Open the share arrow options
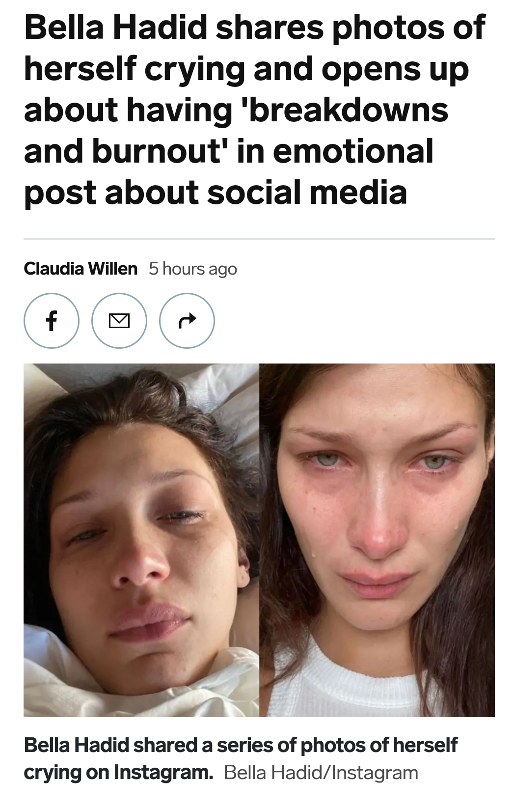The image size is (514, 812). (x=187, y=321)
